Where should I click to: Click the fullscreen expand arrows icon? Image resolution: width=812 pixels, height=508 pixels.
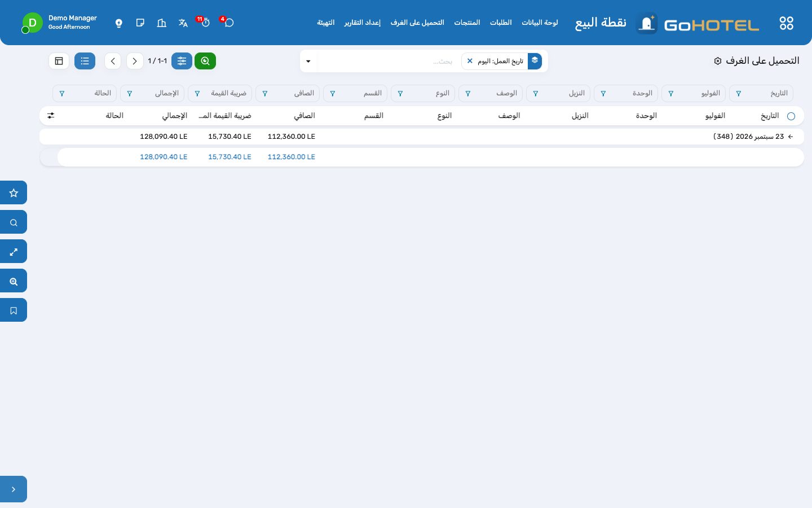click(x=14, y=251)
